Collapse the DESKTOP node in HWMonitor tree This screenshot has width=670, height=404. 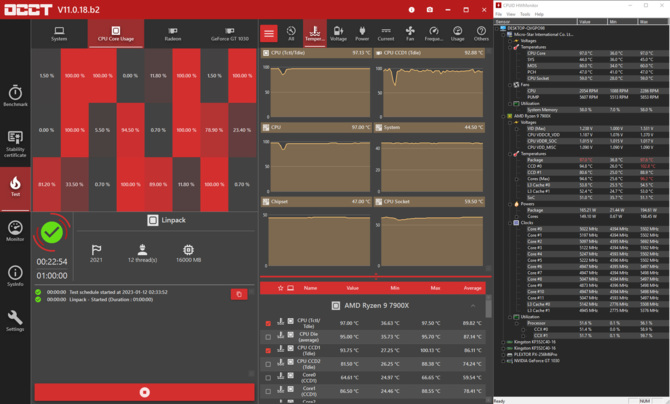tap(497, 28)
